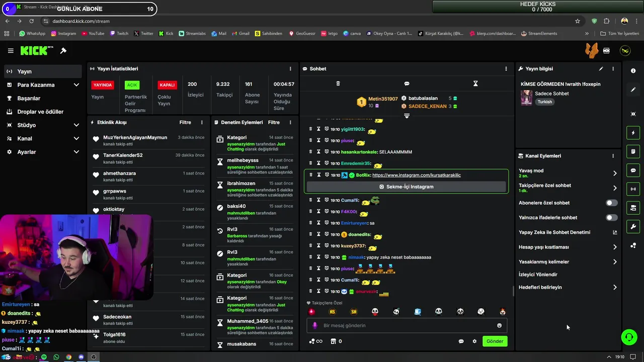644x362 pixels.
Task: Toggle the wrench widget in right rail
Action: 633,226
